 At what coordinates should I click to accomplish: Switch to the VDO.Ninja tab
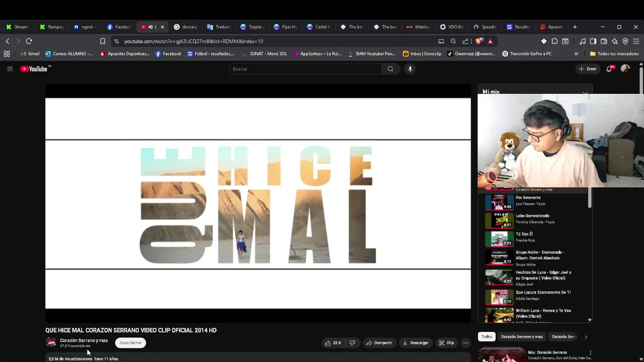point(453,27)
